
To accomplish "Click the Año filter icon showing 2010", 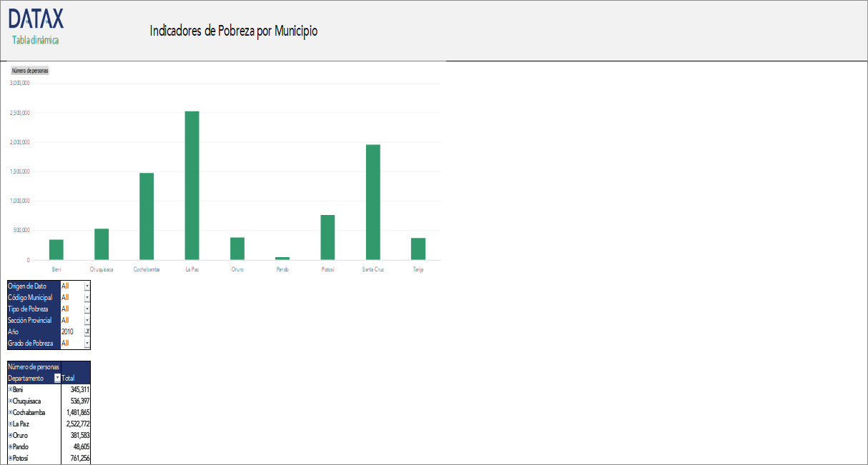I will click(x=87, y=331).
